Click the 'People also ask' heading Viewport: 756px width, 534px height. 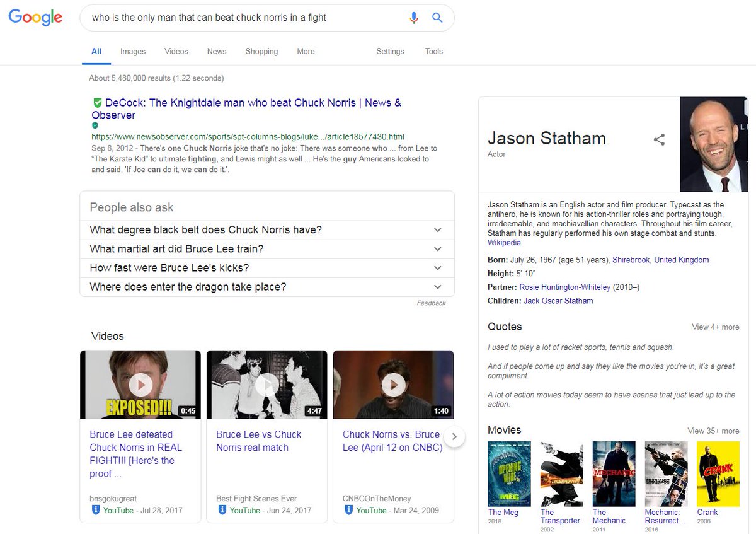pyautogui.click(x=132, y=207)
